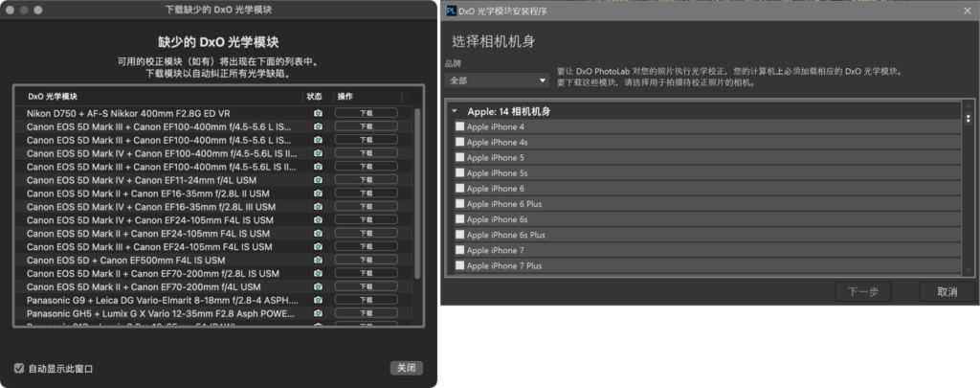Click camera status icon for Canon EF11-24mm f/4L row
The height and width of the screenshot is (388, 980).
pos(318,180)
